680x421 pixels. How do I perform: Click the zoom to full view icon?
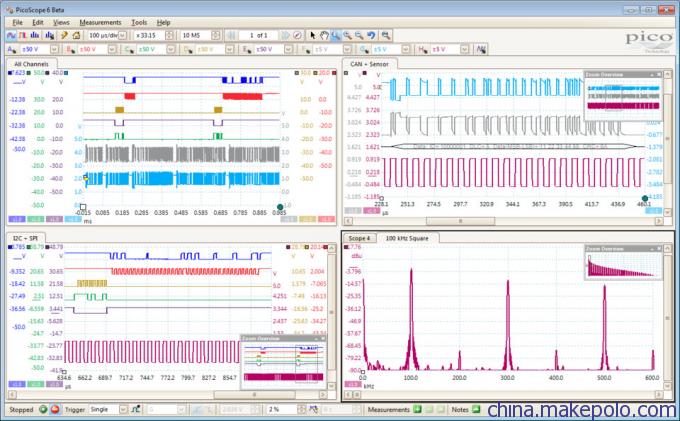[x=386, y=35]
